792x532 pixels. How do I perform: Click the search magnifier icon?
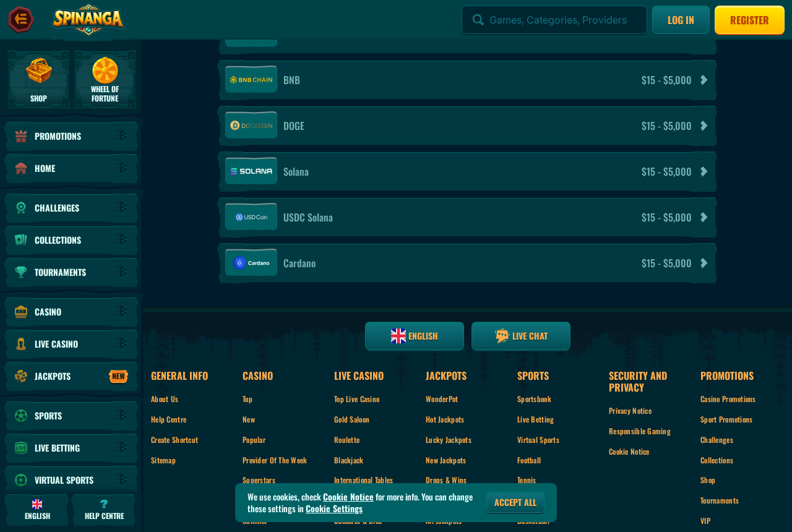(x=478, y=20)
